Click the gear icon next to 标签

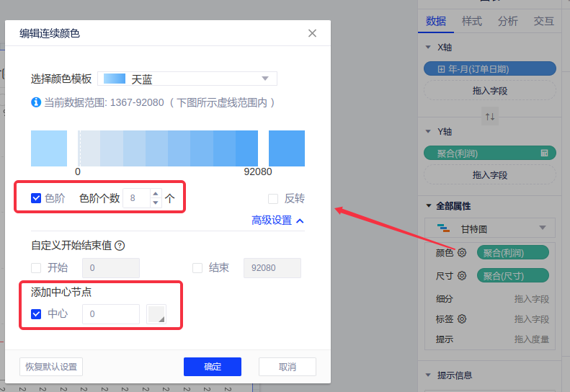[462, 318]
